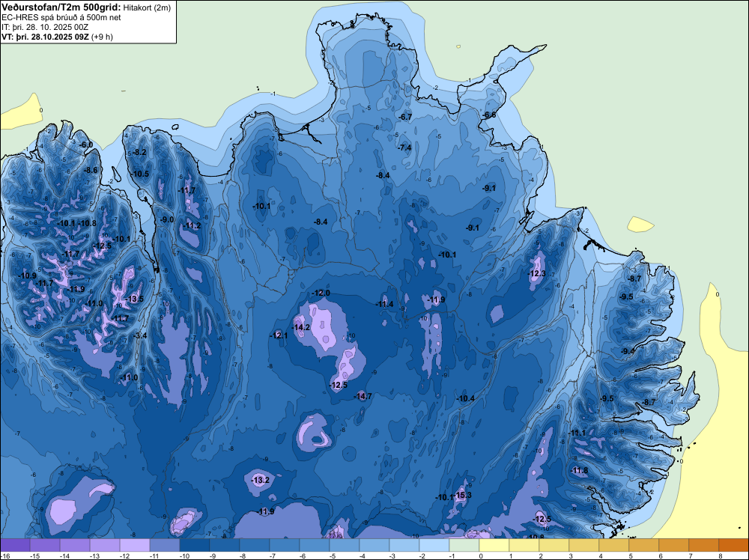
Task: Select the -12.0 temperature value
Action: tap(321, 293)
